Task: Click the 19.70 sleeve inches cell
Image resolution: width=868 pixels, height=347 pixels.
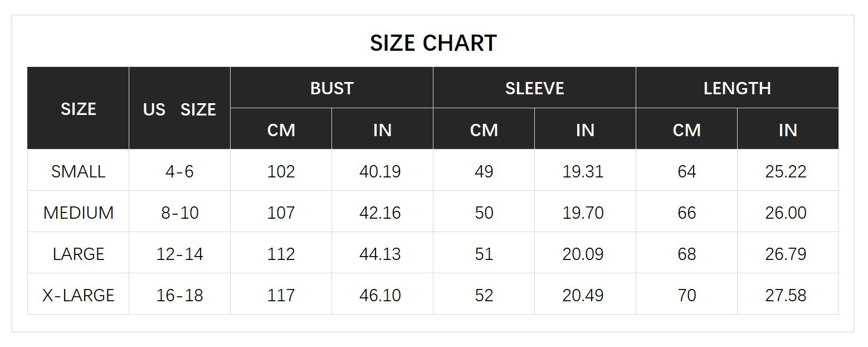Action: click(583, 213)
